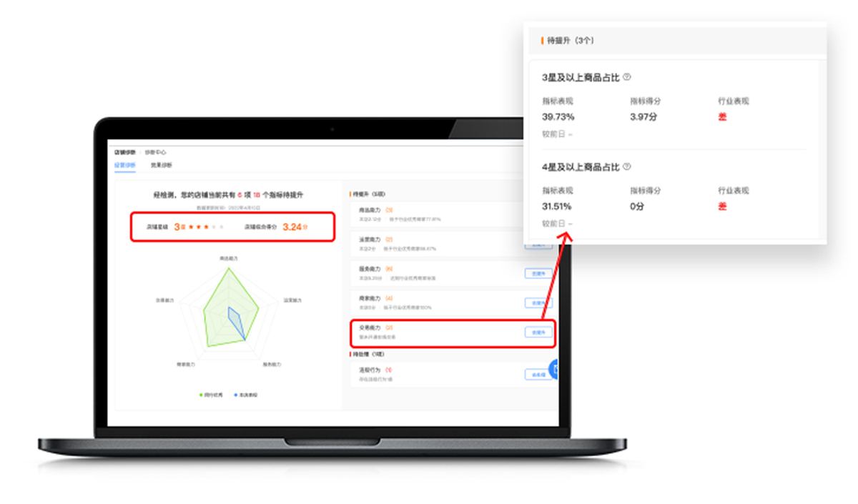
Task: Click 去提升 button for 服务能力
Action: pyautogui.click(x=538, y=273)
